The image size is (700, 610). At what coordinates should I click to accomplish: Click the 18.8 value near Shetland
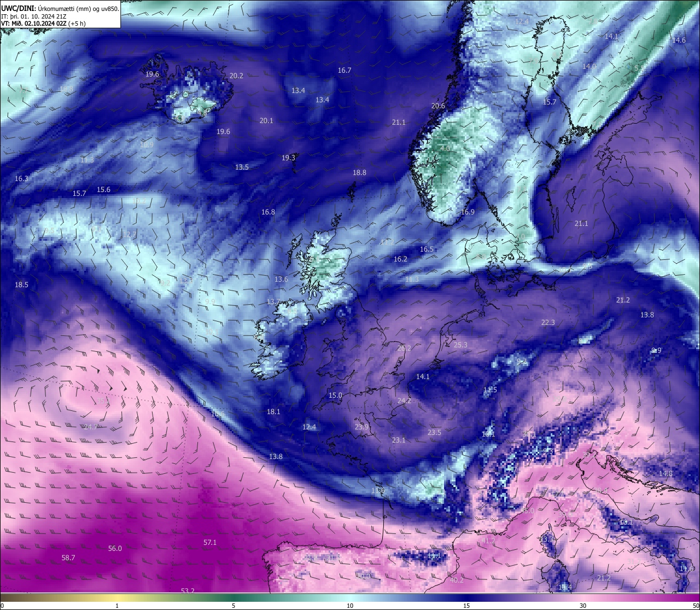click(359, 172)
